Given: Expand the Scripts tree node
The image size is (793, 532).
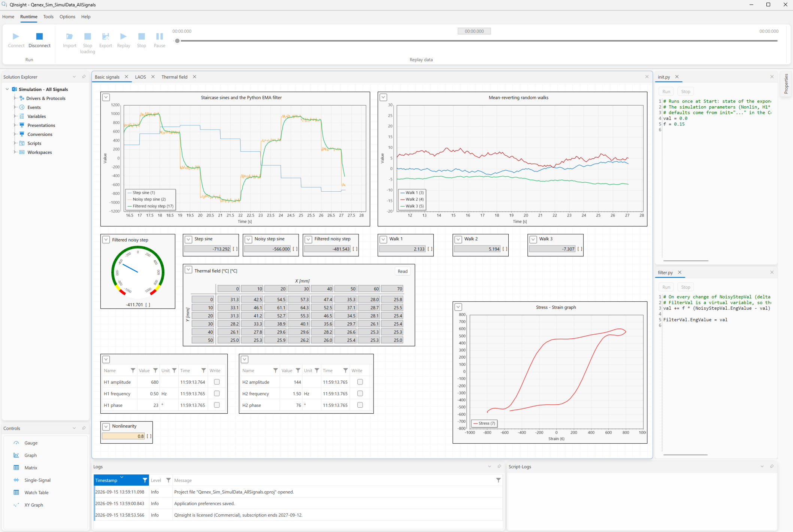Looking at the screenshot, I should (15, 143).
